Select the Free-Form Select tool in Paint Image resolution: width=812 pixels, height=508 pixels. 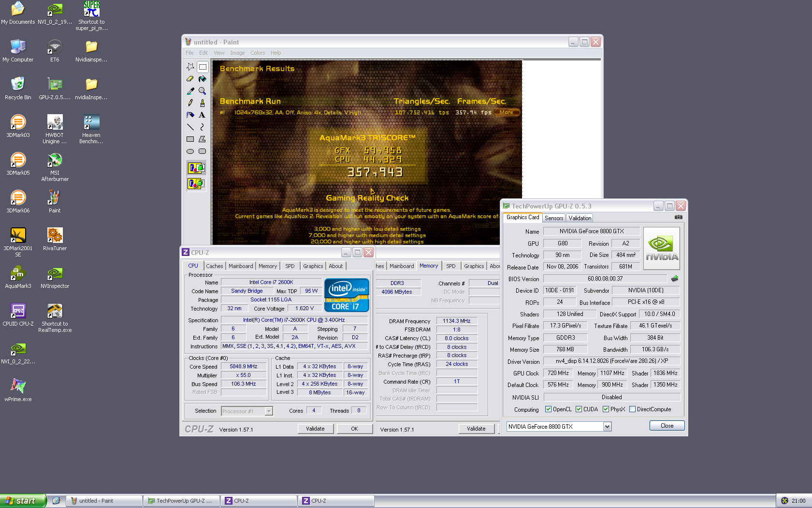point(190,67)
